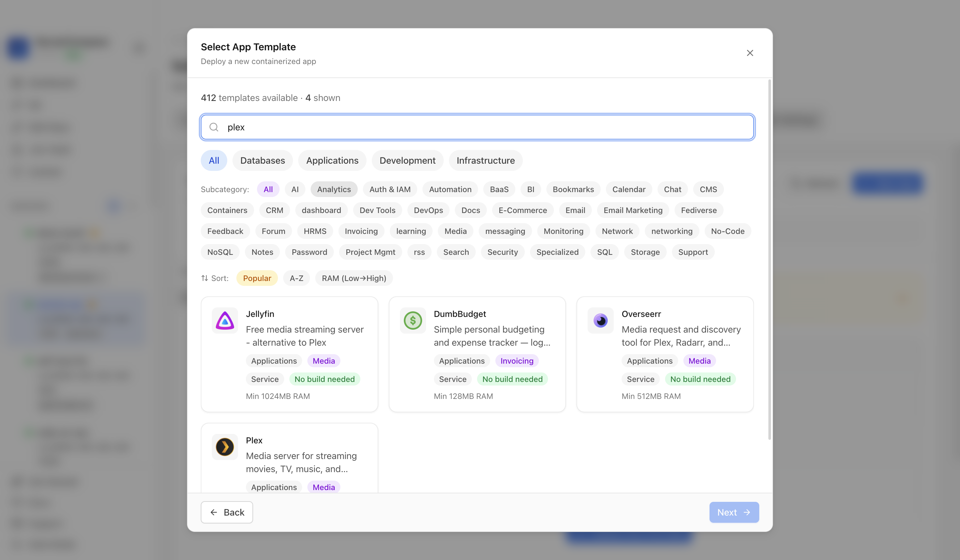This screenshot has height=560, width=960.
Task: Filter by Dev Tools subcategory
Action: (x=377, y=210)
